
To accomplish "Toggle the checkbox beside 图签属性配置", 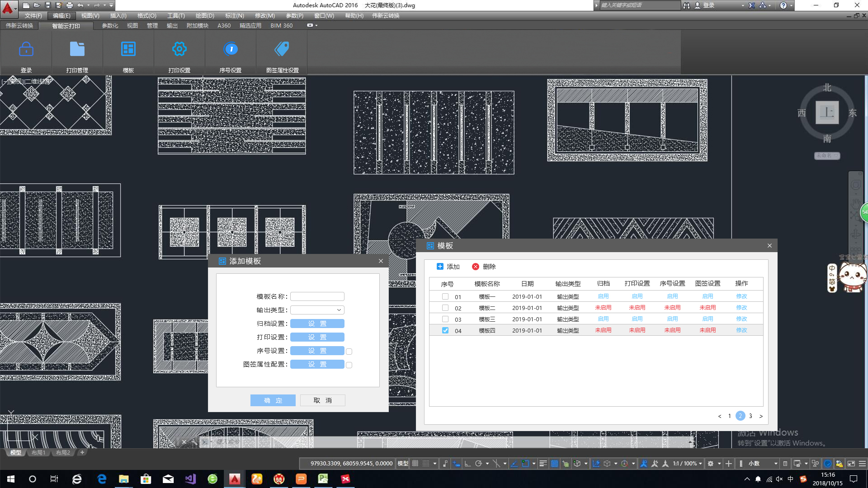I will click(349, 365).
